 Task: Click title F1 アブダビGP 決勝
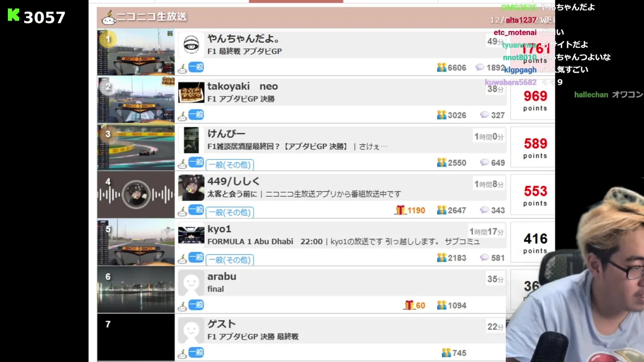[x=241, y=99]
